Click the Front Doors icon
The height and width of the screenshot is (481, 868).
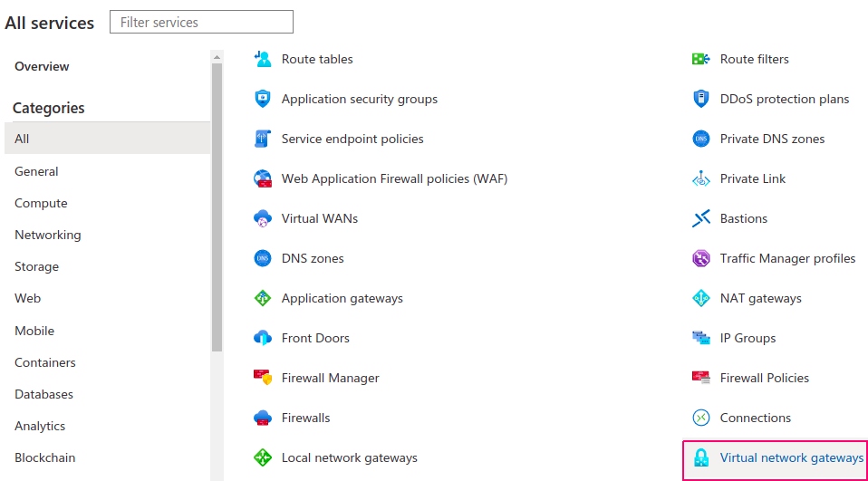tap(263, 338)
